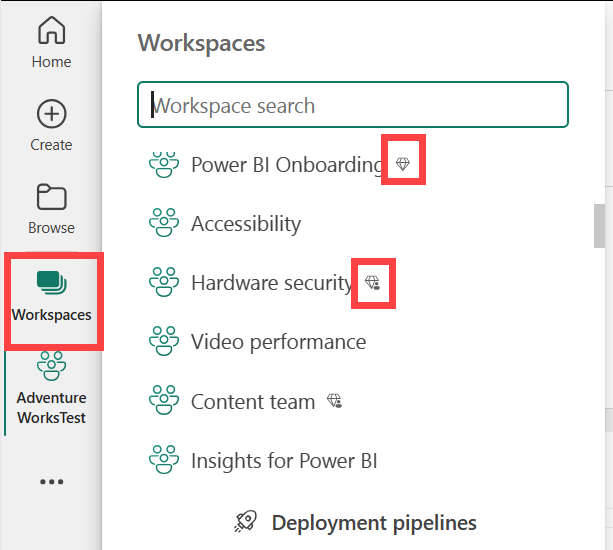Click the Workspace search field
The image size is (613, 550).
[352, 106]
